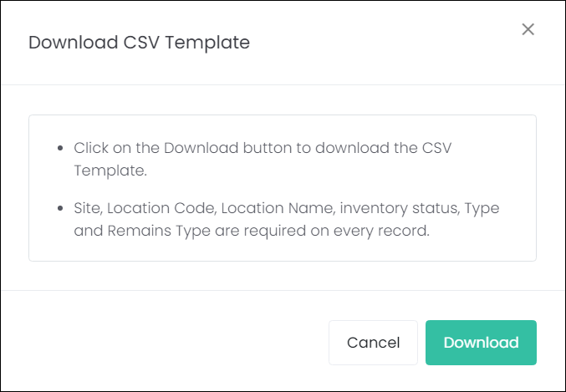Click the first bullet point marker
This screenshot has height=392, width=566.
point(60,148)
